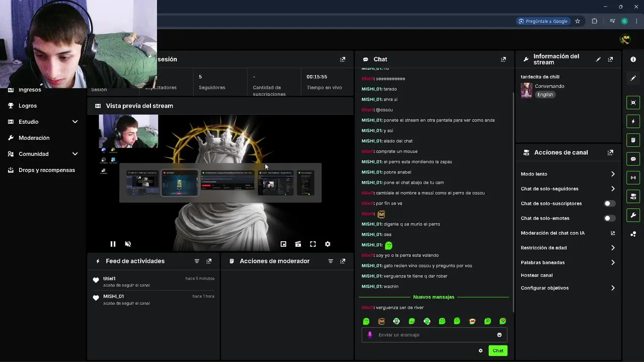Click the 00:15:55 live time value
This screenshot has width=644, height=362.
[317, 77]
